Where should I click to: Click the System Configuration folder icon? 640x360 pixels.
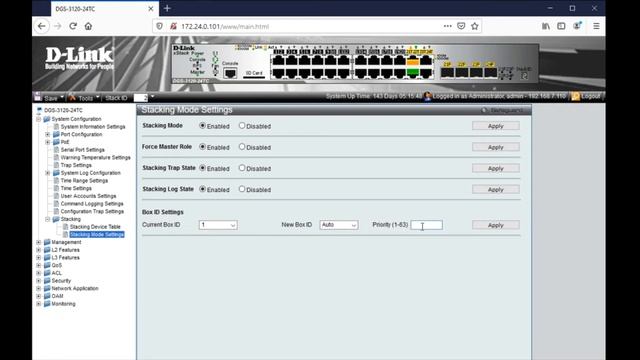pos(47,119)
